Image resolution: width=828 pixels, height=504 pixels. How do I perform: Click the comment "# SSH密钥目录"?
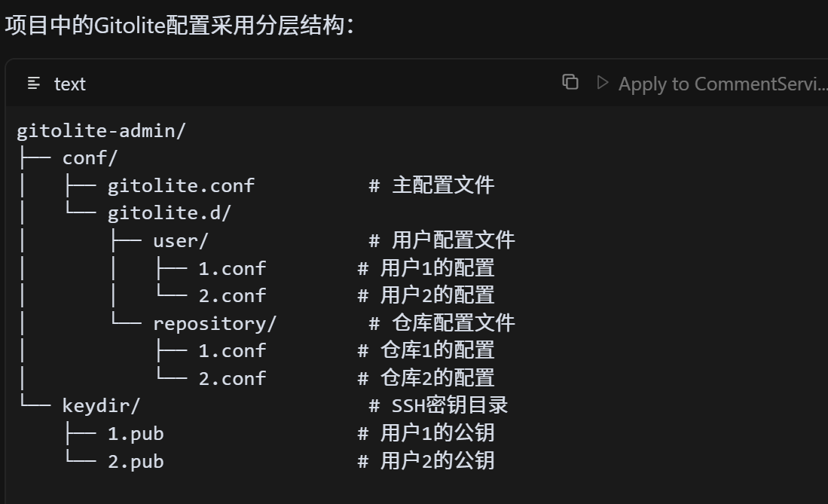click(x=438, y=405)
